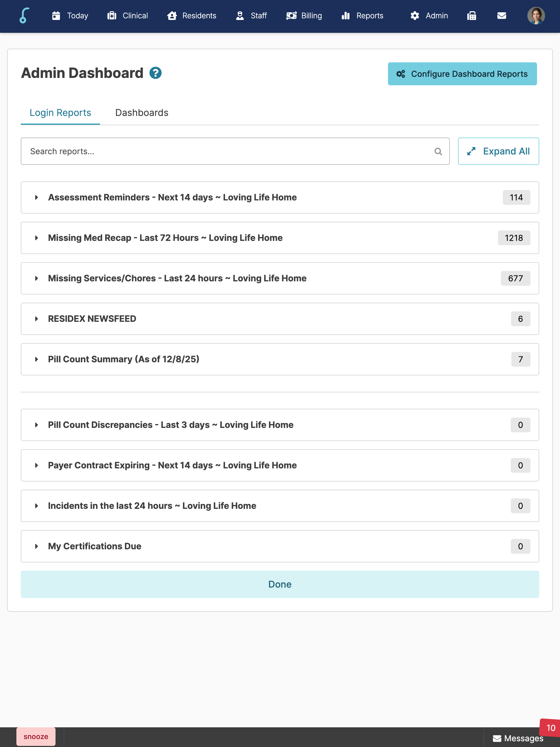This screenshot has width=560, height=747.
Task: Click the Admin gear icon
Action: tap(415, 16)
